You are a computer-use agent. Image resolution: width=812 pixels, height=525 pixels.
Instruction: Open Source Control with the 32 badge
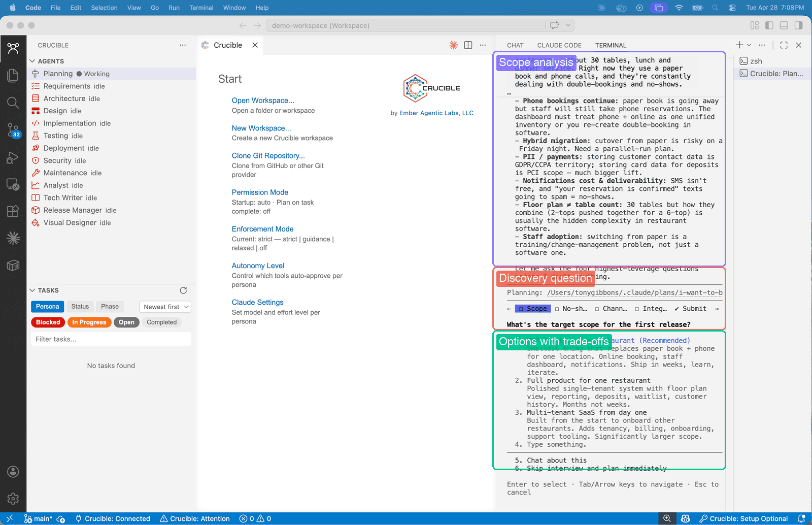click(13, 130)
